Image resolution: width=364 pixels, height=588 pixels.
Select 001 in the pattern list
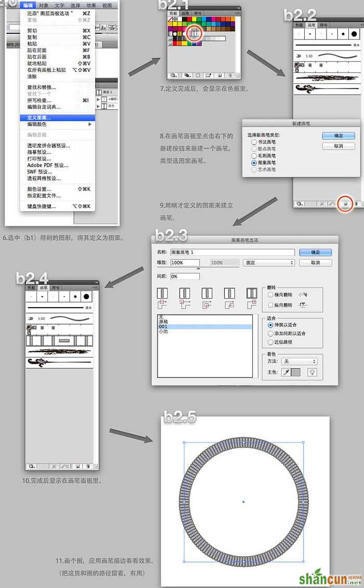click(205, 327)
